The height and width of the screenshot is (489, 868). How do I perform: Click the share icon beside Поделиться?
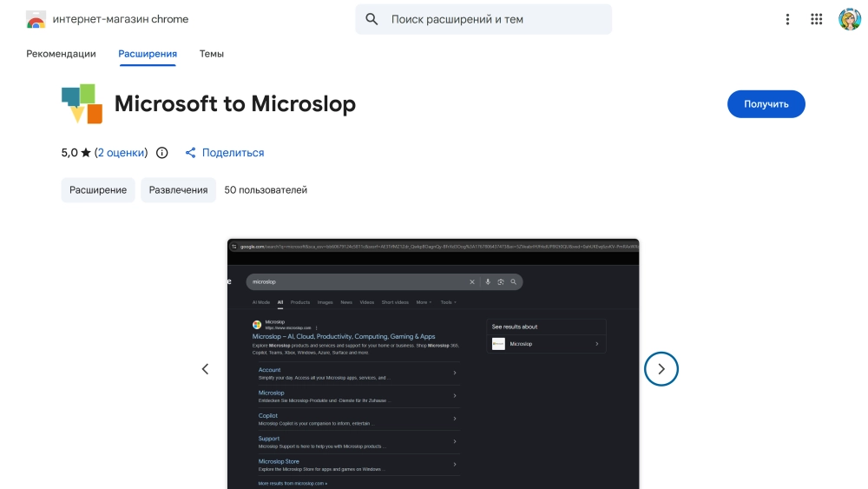[x=191, y=153]
